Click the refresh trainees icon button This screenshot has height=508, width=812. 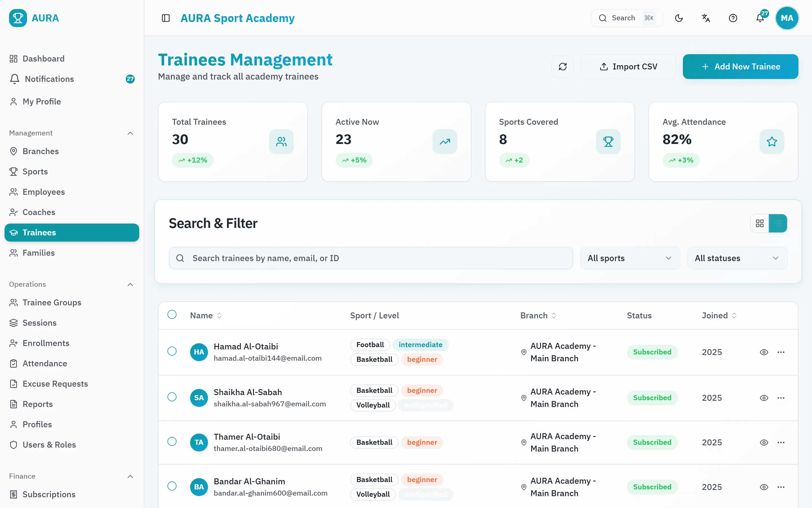click(x=563, y=67)
